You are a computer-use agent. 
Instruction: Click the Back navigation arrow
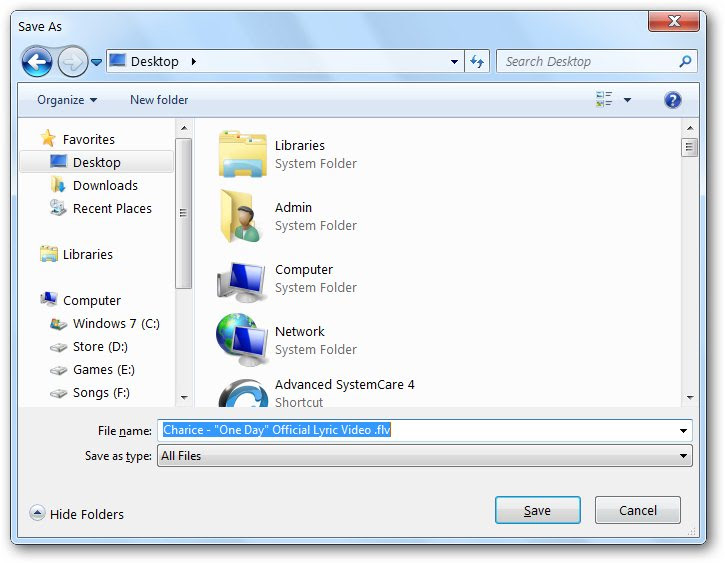point(37,61)
